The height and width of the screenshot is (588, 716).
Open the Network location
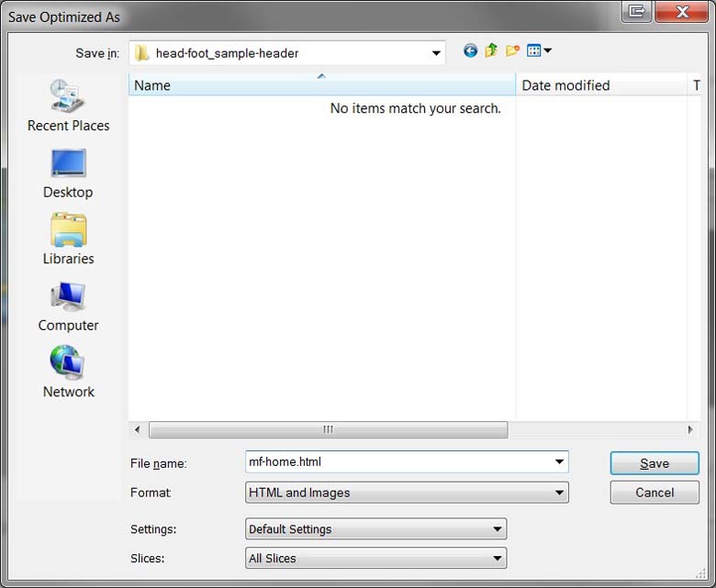pyautogui.click(x=68, y=372)
